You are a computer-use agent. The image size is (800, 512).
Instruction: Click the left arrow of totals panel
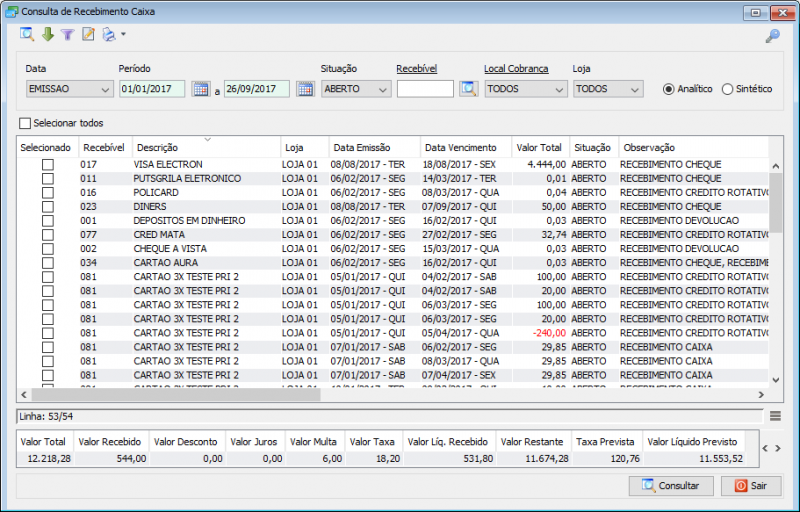coord(765,448)
